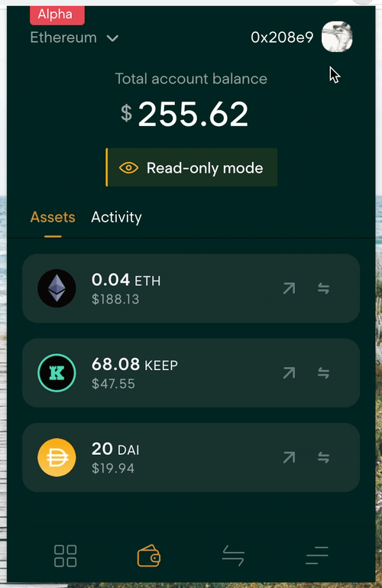This screenshot has width=382, height=588.
Task: Open the swap tab in bottom navigation
Action: click(x=233, y=556)
